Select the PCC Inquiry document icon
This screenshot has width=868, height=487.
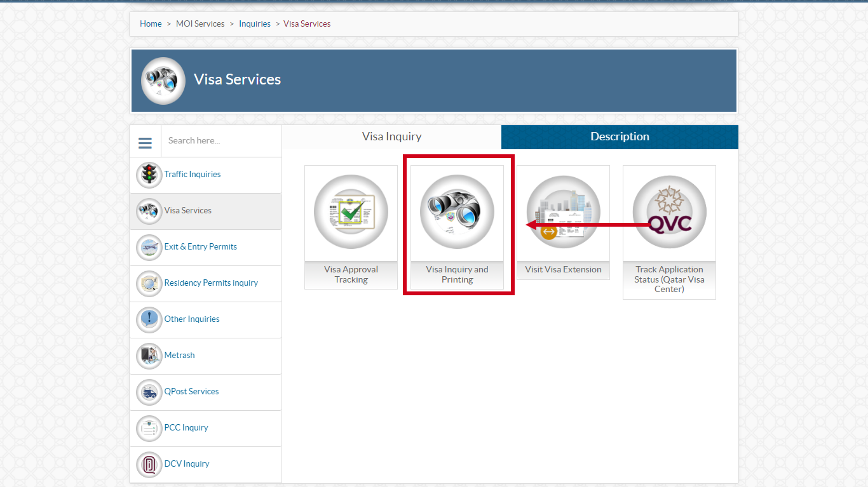149,428
